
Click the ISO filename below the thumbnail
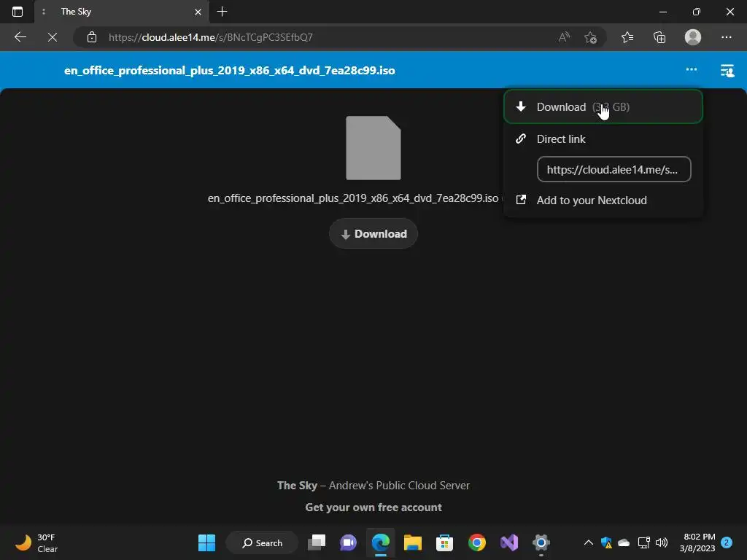point(353,198)
